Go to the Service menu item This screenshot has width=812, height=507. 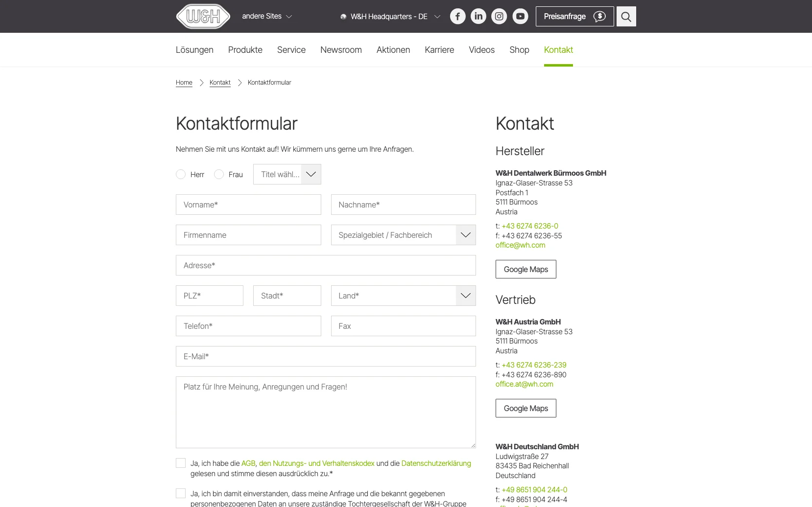click(x=291, y=50)
